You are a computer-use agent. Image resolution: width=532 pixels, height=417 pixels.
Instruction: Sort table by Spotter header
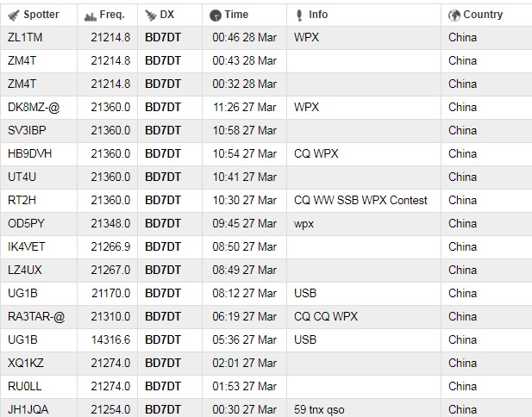(x=41, y=15)
